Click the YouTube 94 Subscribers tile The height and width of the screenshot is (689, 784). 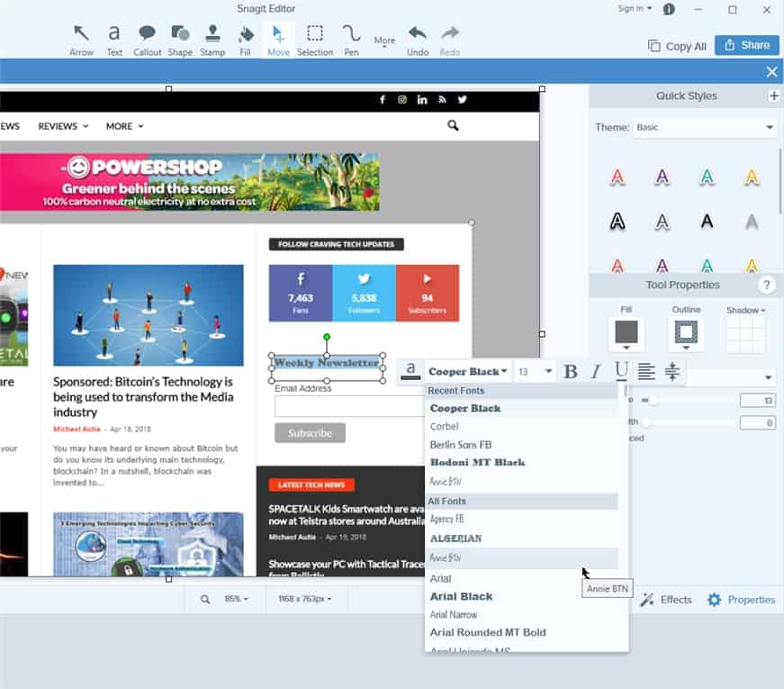[428, 294]
